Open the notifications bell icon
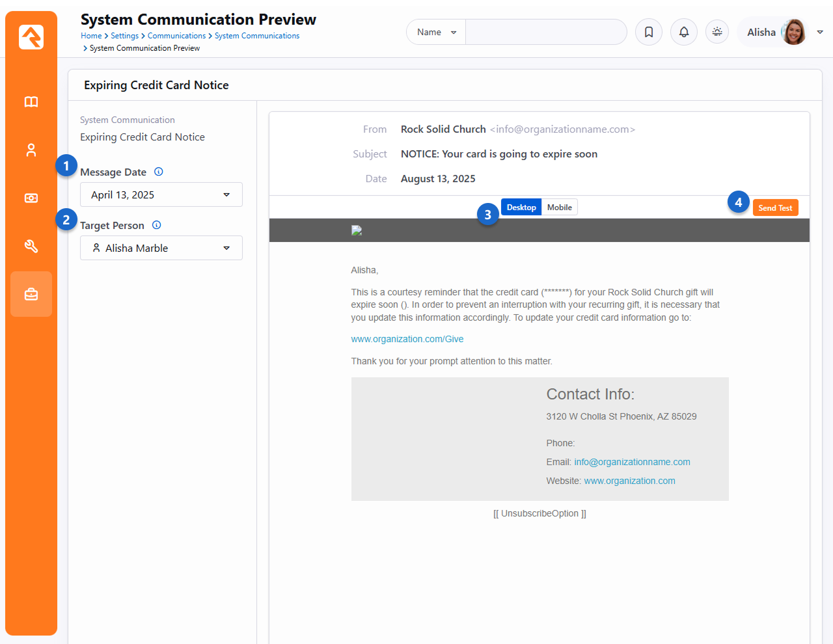The image size is (833, 644). click(x=684, y=32)
